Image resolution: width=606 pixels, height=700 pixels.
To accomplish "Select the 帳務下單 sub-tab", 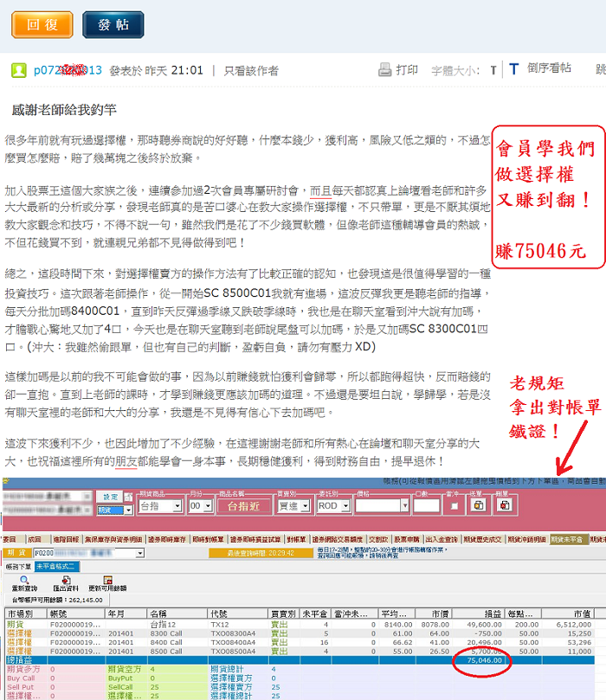I will (x=18, y=567).
